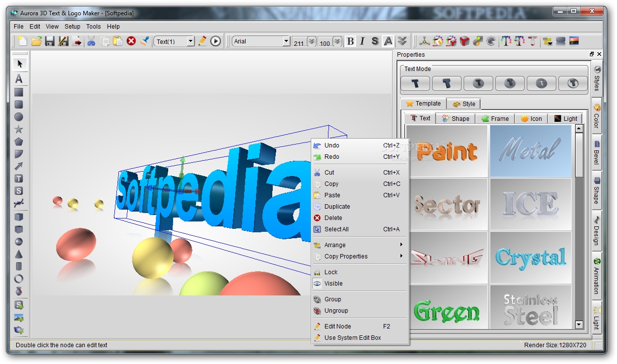Screen dimensions: 617x364
Task: Select the second Text Mode button
Action: click(x=447, y=83)
